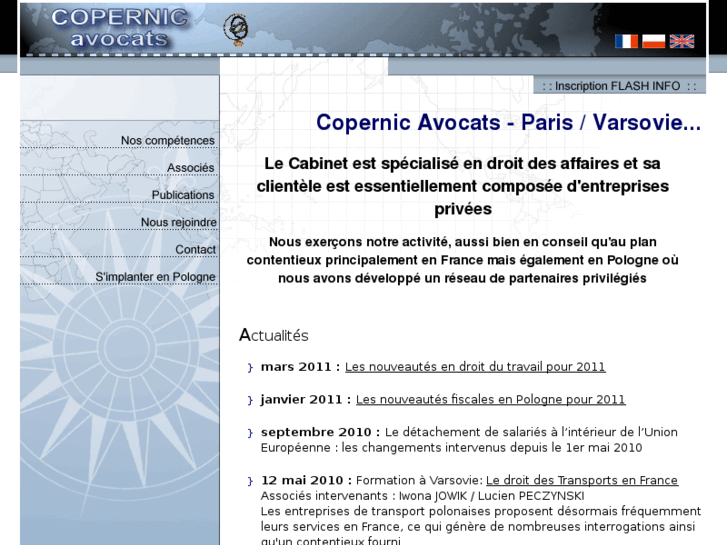Click 'Le détachement de salariés' news text
Screen dimensions: 727x545
coord(469,440)
